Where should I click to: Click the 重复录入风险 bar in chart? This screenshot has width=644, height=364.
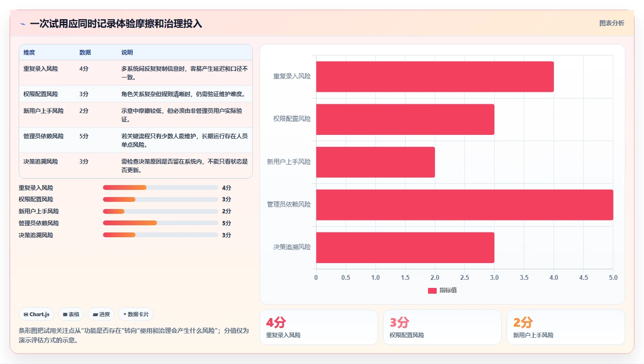435,77
